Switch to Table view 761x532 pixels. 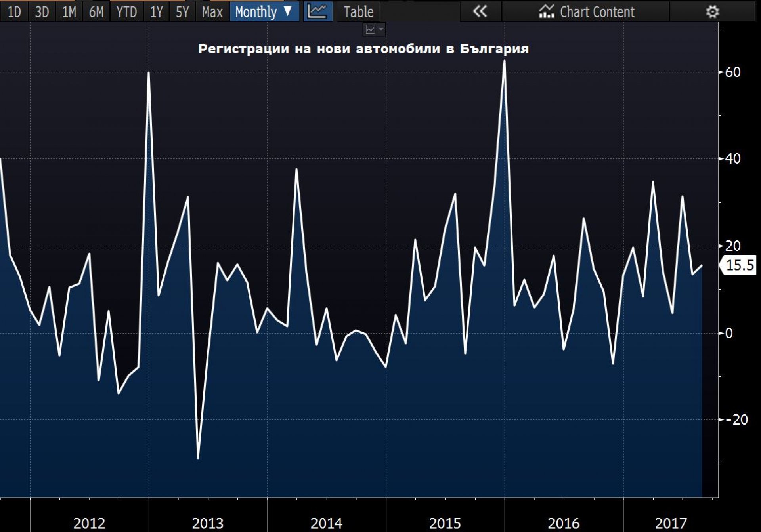[x=358, y=12]
